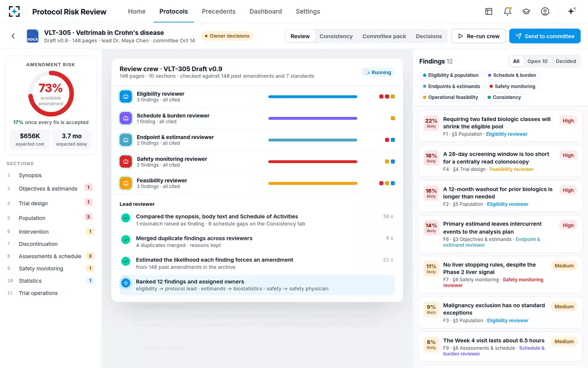This screenshot has height=368, width=588.
Task: Show All findings
Action: click(x=516, y=61)
